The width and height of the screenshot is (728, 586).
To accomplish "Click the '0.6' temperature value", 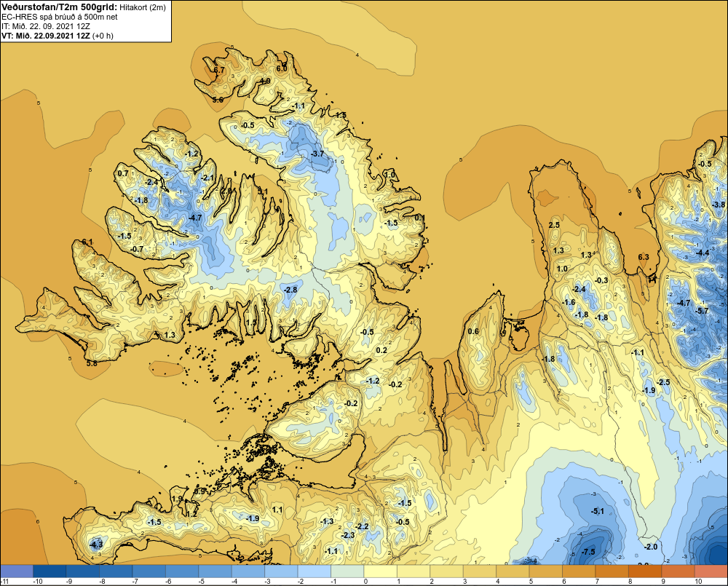I will tap(473, 331).
